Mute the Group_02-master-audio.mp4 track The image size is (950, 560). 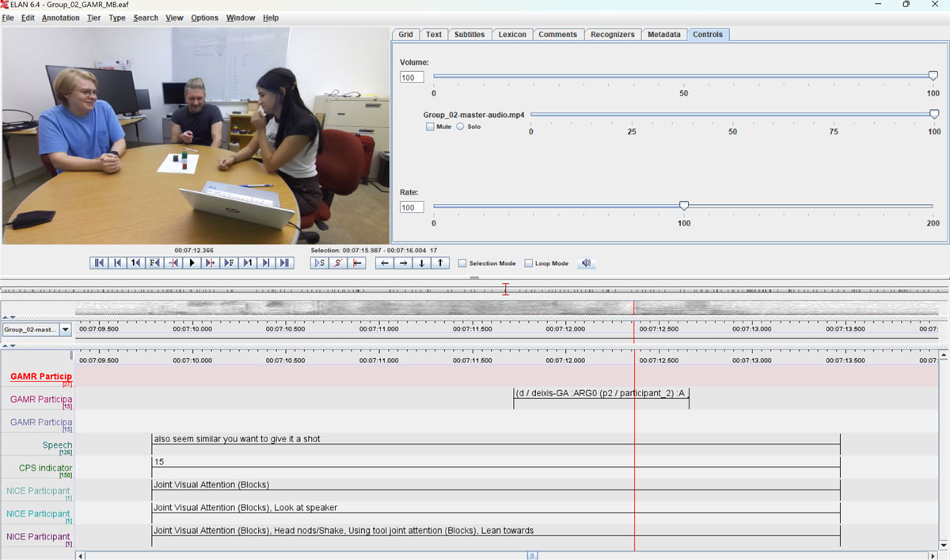(x=430, y=127)
